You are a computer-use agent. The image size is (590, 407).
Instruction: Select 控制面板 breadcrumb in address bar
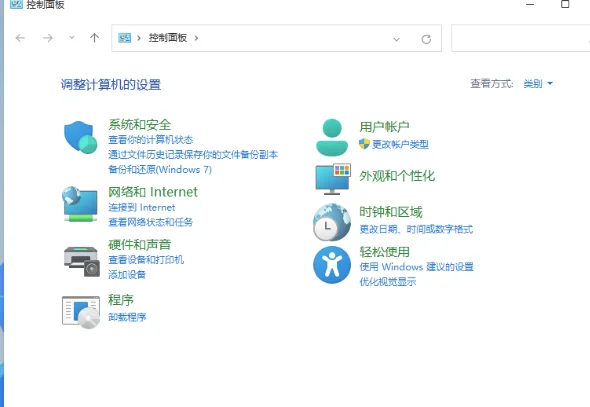pyautogui.click(x=168, y=38)
